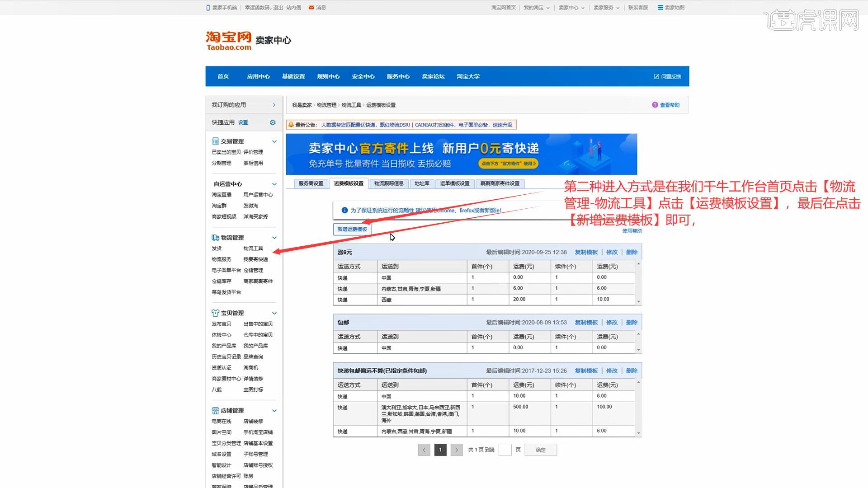Click 淘宝网首页 in the top bar
This screenshot has width=868, height=488.
[x=504, y=8]
